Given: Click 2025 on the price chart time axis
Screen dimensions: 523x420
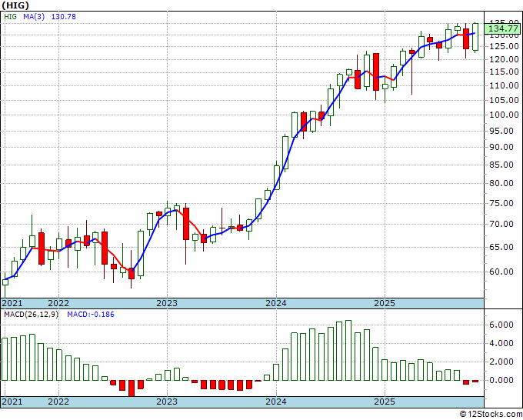Looking at the screenshot, I should [385, 303].
